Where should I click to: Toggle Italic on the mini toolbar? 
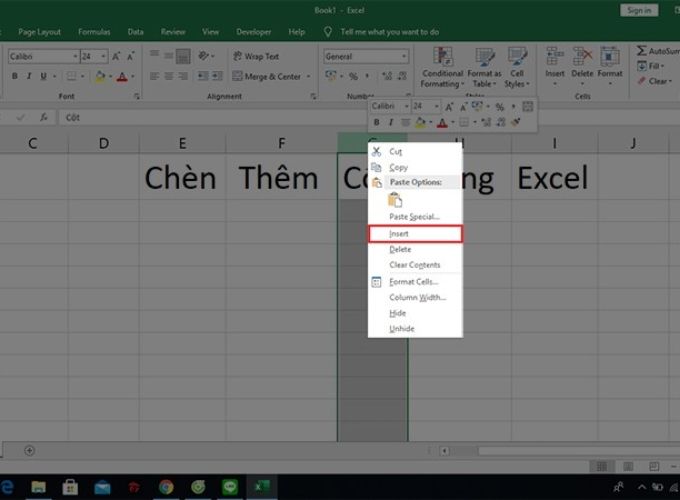tap(391, 122)
